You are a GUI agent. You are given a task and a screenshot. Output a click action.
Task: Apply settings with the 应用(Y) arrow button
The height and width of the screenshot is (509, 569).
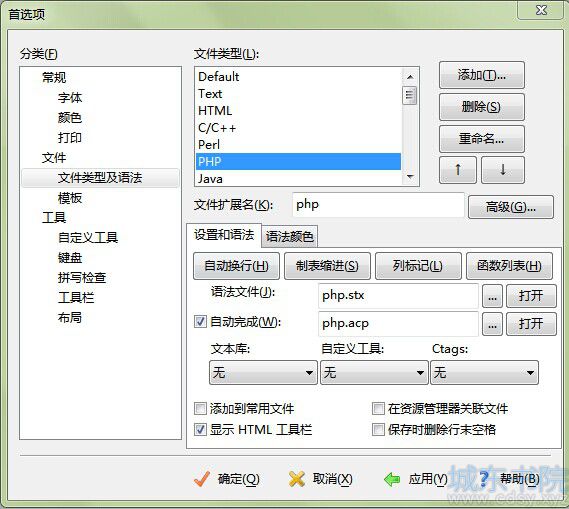(x=416, y=479)
